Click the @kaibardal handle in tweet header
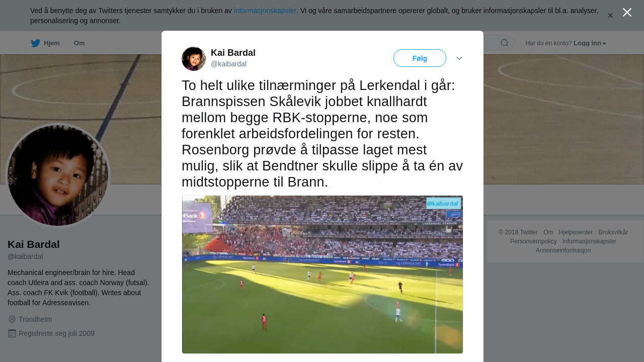 pyautogui.click(x=228, y=64)
